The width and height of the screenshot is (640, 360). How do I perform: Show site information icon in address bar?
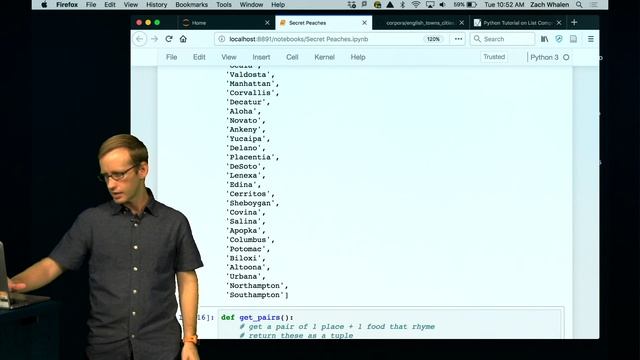click(x=222, y=39)
